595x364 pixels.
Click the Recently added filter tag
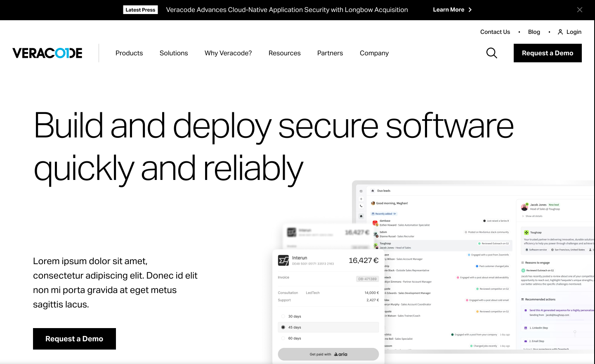click(x=384, y=214)
